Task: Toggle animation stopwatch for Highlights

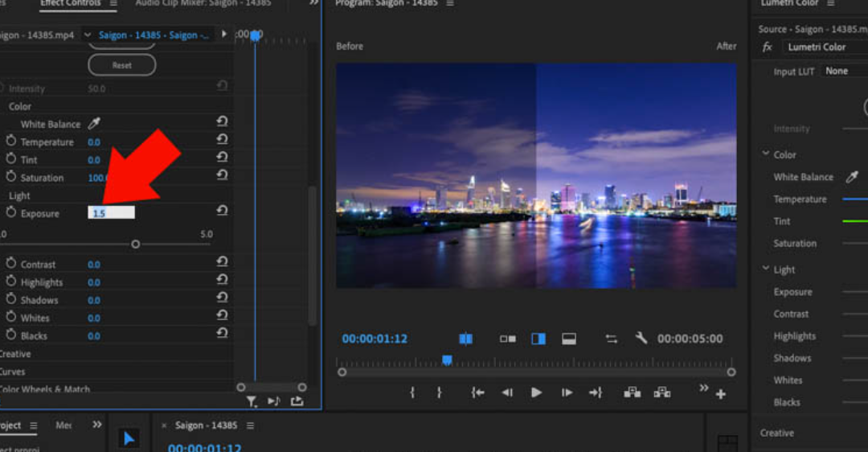Action: coord(11,281)
